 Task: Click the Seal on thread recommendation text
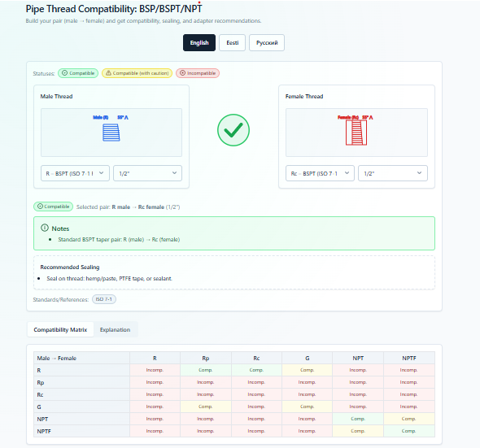[x=109, y=278]
